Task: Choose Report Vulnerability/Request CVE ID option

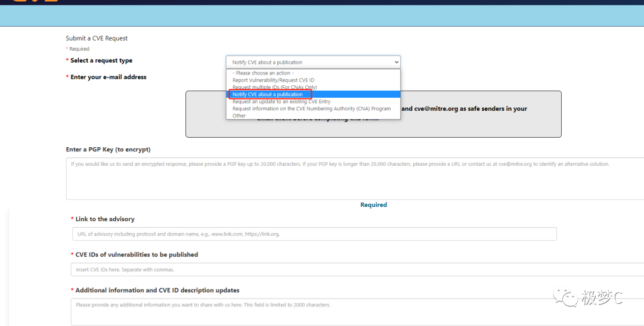Action: (313, 80)
